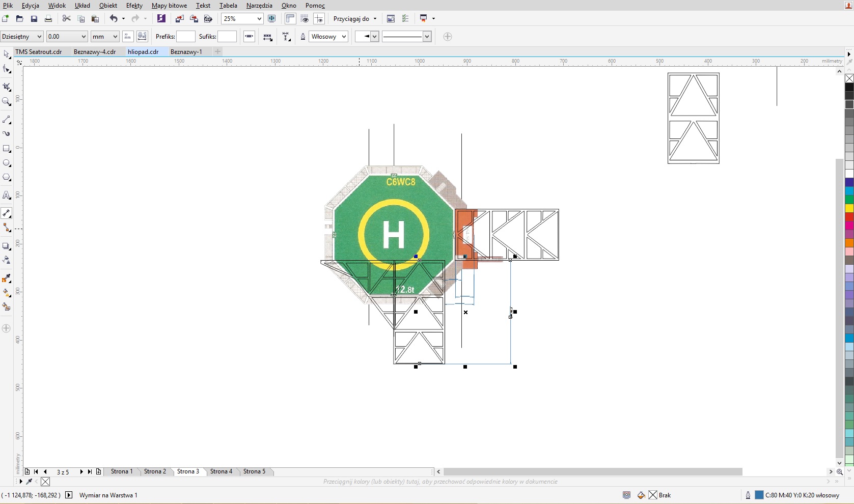
Task: Select the Zoom magnifier tool
Action: (7, 102)
